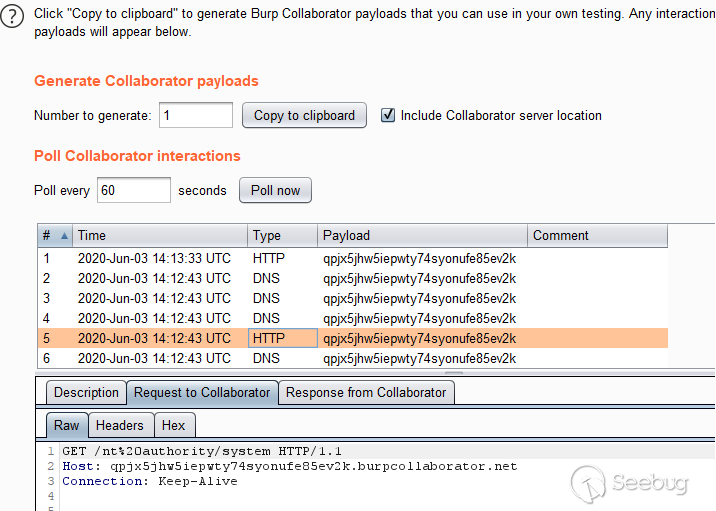Click the Copy to clipboard button
The width and height of the screenshot is (716, 511).
(x=304, y=115)
